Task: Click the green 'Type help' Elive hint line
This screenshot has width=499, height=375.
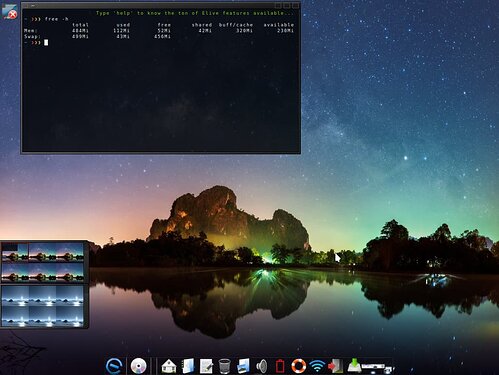Action: 195,13
